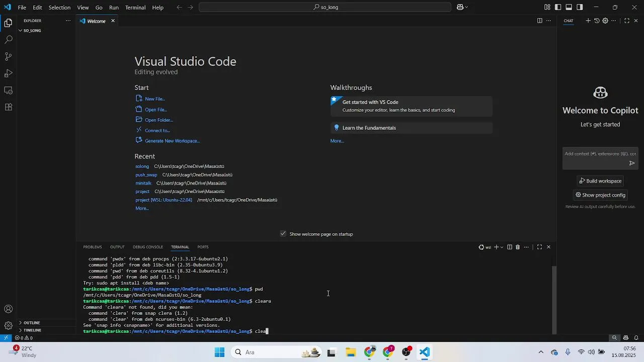644x362 pixels.
Task: Open the Terminal menu
Action: [x=135, y=8]
